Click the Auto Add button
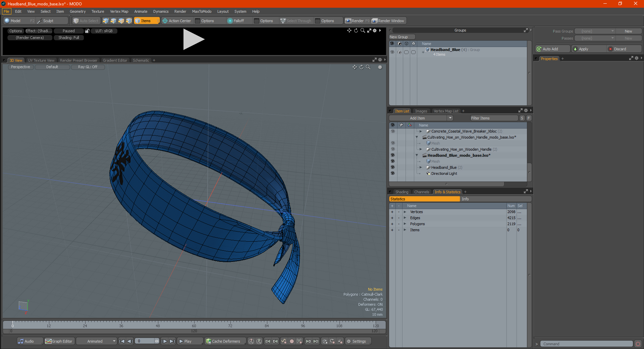644x349 pixels. coord(552,49)
